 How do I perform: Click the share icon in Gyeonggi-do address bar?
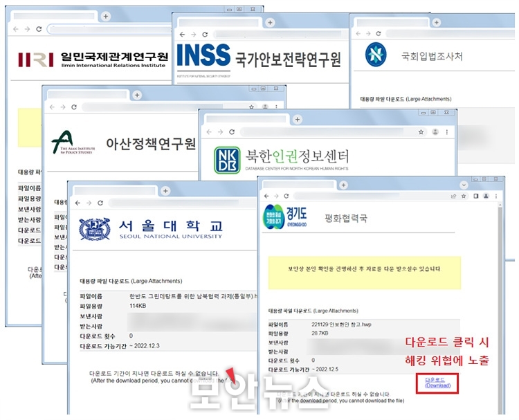pyautogui.click(x=453, y=196)
